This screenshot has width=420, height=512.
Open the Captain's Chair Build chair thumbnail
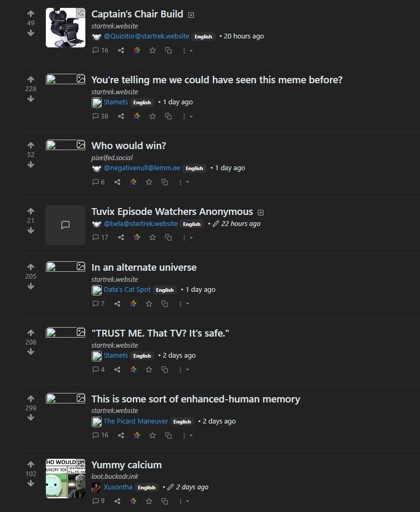(65, 28)
